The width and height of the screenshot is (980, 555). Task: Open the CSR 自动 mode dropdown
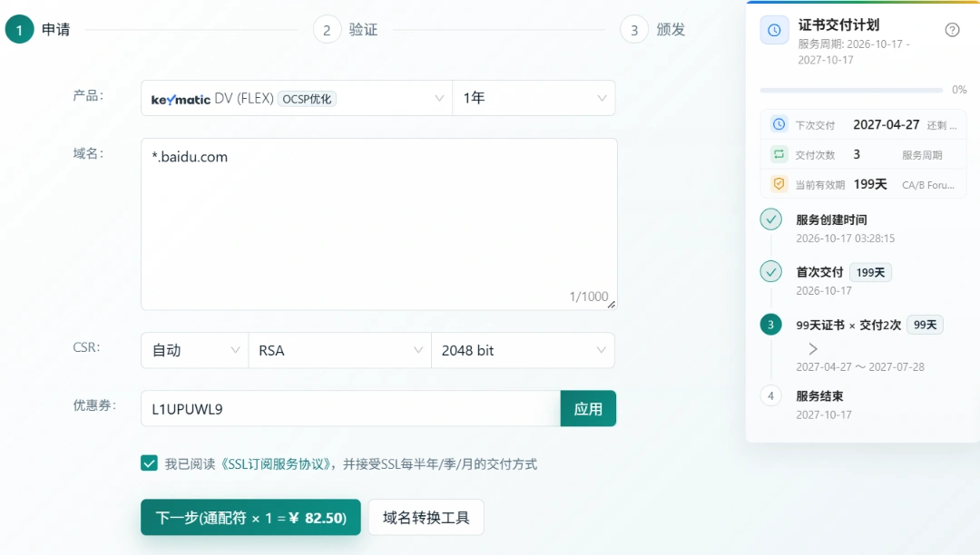[195, 350]
